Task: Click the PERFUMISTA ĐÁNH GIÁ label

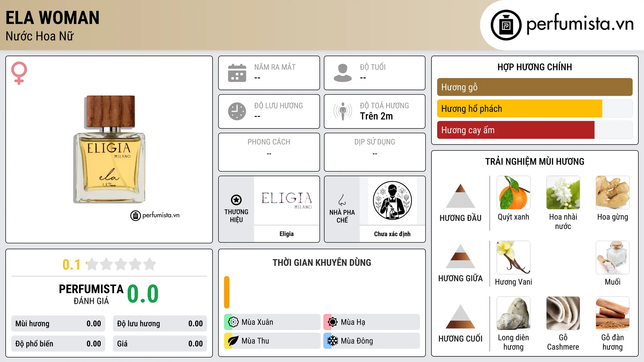Action: [91, 294]
